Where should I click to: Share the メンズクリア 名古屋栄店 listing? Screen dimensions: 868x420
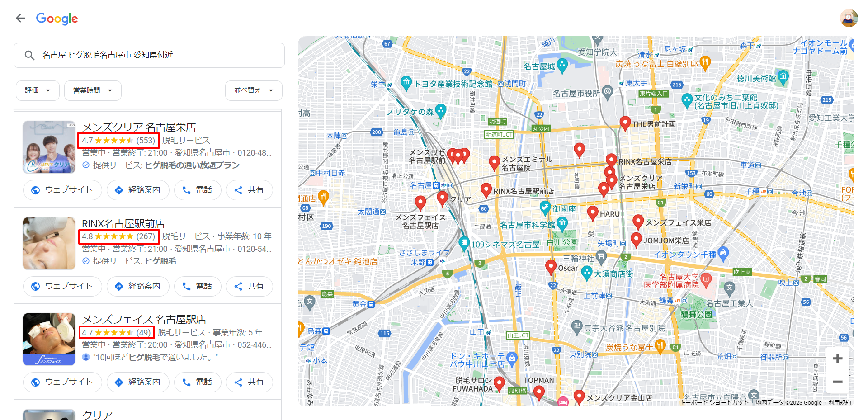coord(250,190)
